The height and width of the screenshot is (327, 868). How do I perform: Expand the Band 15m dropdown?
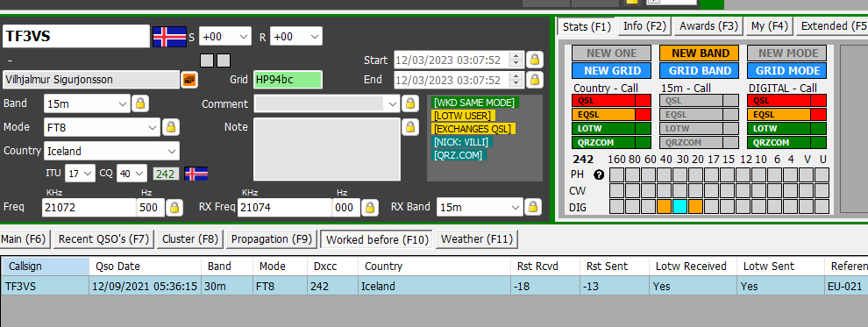pos(123,103)
